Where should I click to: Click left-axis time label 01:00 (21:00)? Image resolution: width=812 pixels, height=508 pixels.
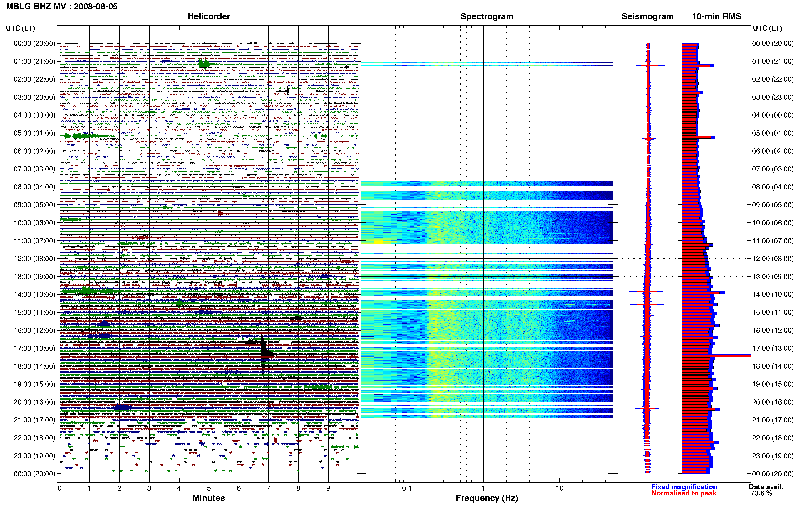click(34, 62)
